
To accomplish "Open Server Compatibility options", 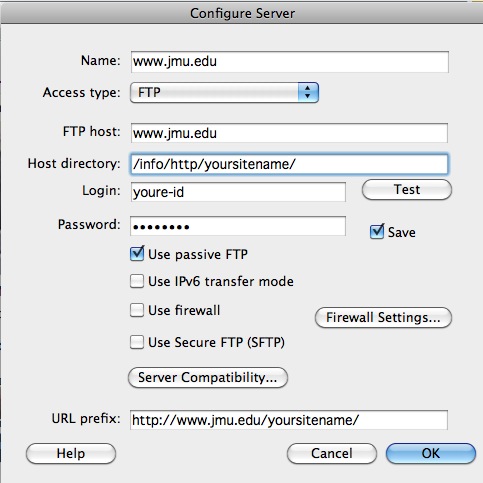I will 208,377.
